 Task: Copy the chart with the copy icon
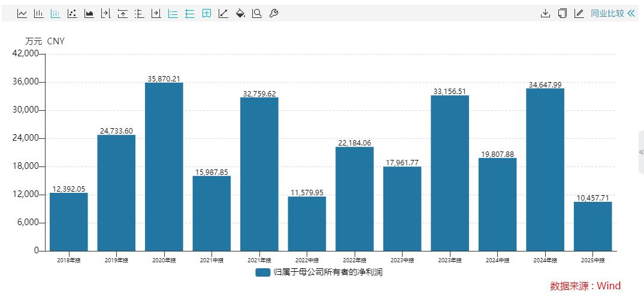(x=562, y=13)
